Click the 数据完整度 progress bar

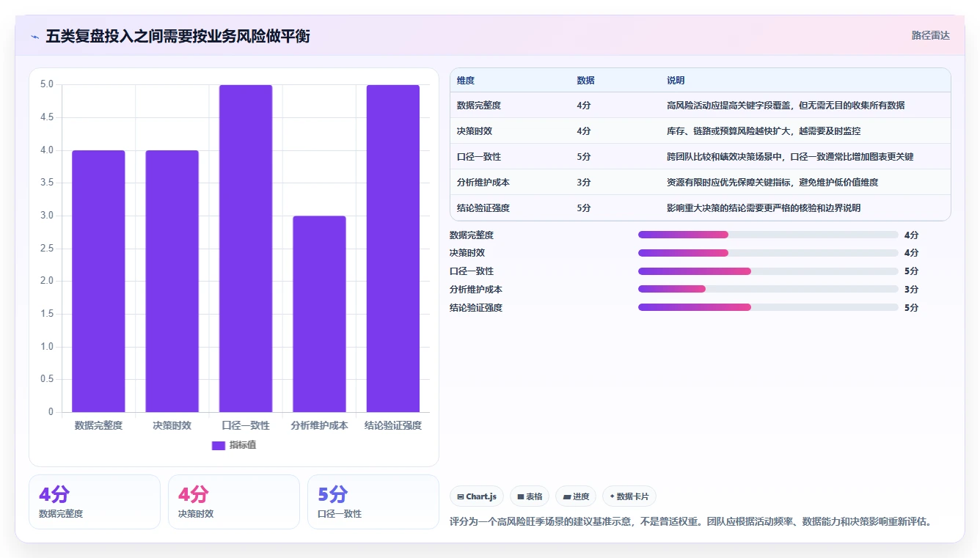click(x=768, y=235)
